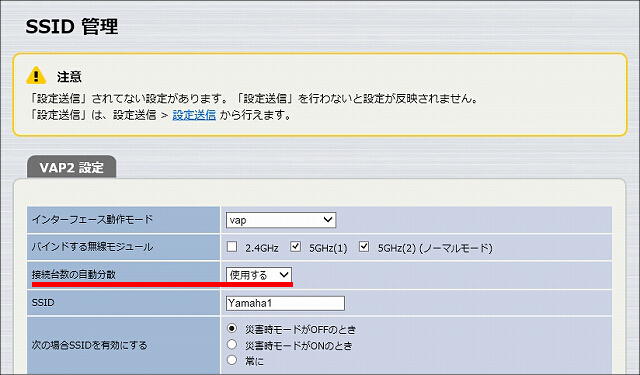
Task: Click the yellow warning triangle icon
Action: click(36, 75)
